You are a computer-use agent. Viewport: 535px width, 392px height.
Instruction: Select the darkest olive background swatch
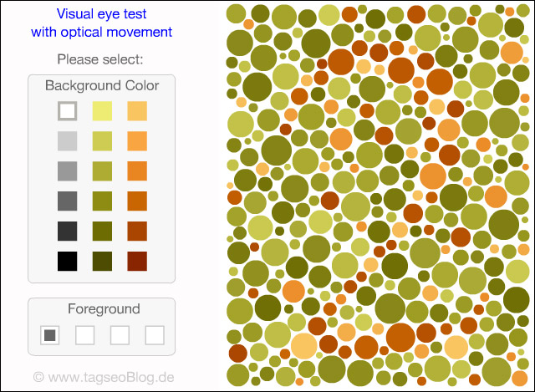(102, 261)
